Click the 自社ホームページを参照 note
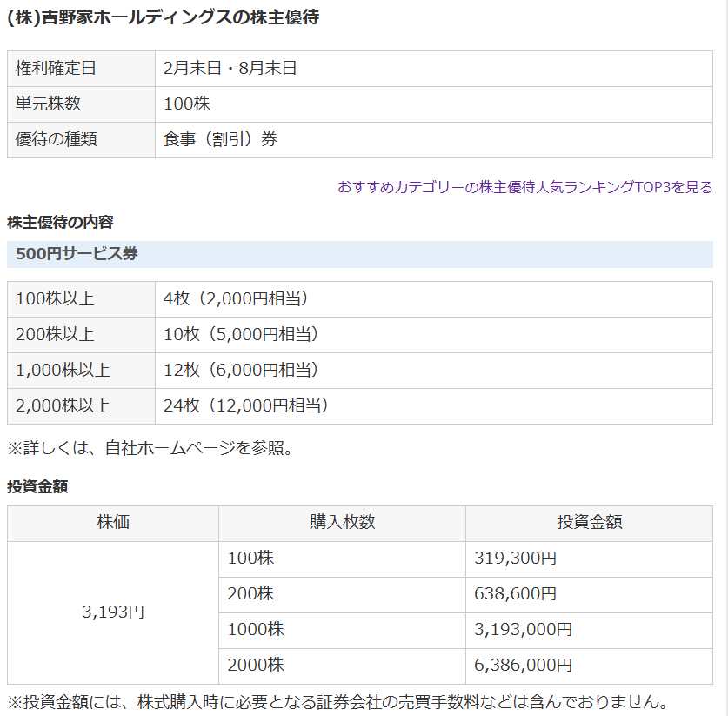The width and height of the screenshot is (728, 716). pos(150,448)
